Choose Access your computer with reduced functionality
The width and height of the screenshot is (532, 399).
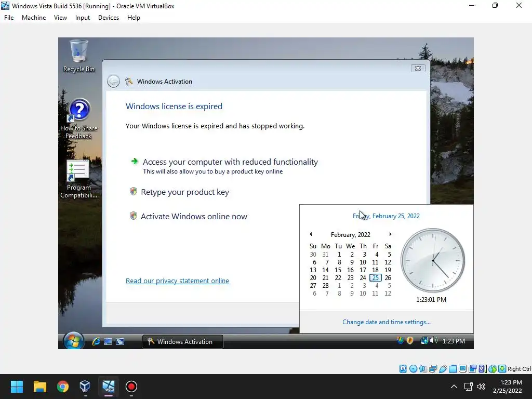click(224, 166)
